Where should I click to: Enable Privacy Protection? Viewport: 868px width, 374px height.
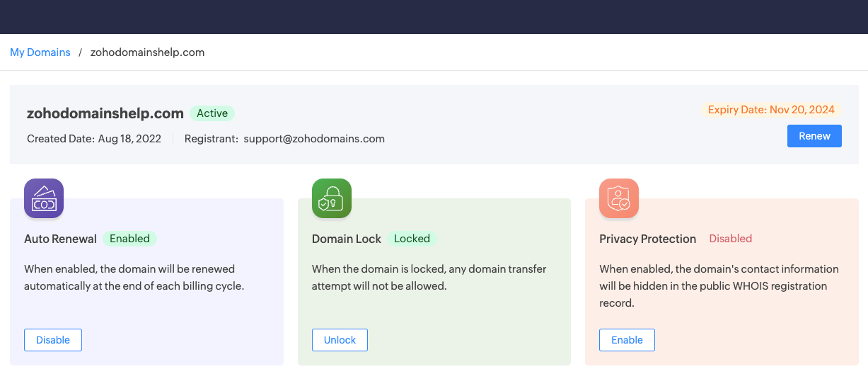tap(627, 340)
